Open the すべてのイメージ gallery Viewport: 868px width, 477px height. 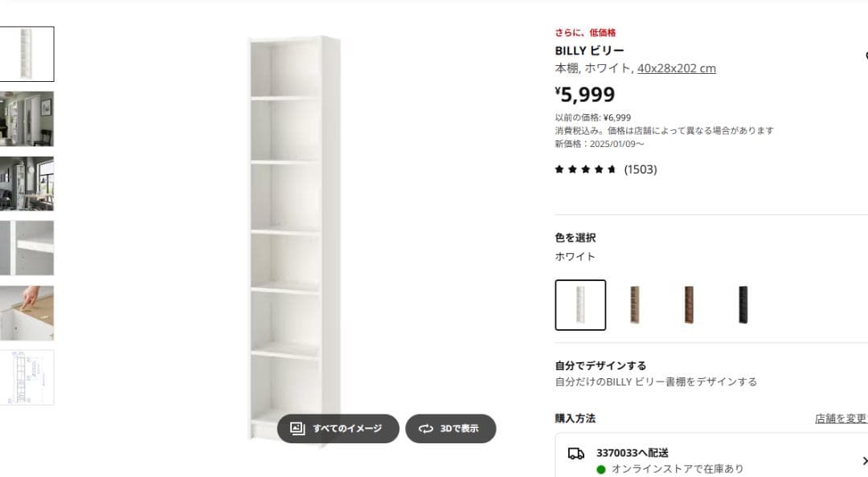tap(338, 429)
